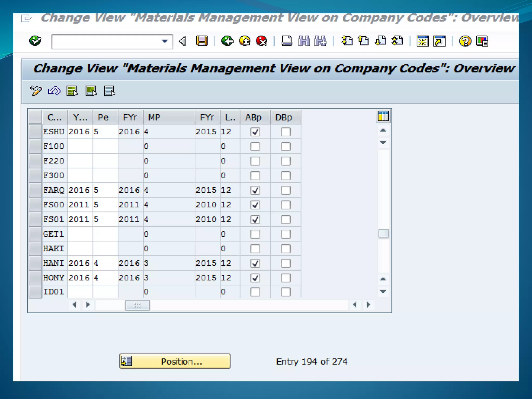
Task: Click the yellow Exit up-arrow icon
Action: [244, 41]
